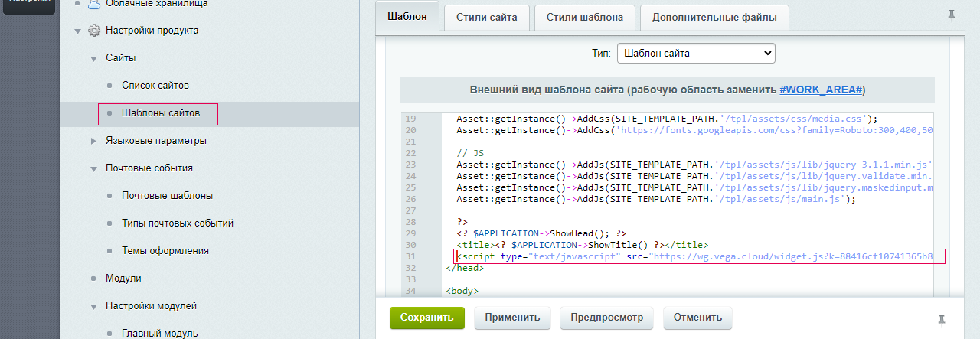Expand the Языковые параметры section
The height and width of the screenshot is (339, 980).
93,141
